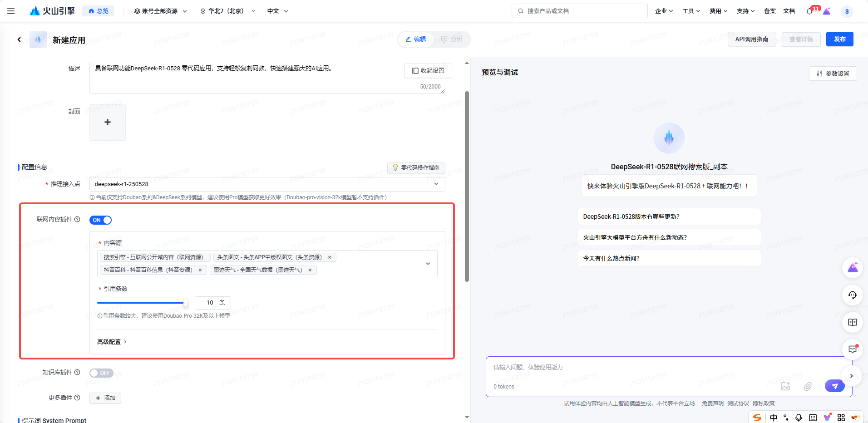Click the purple assistant icon in header

pos(827,11)
